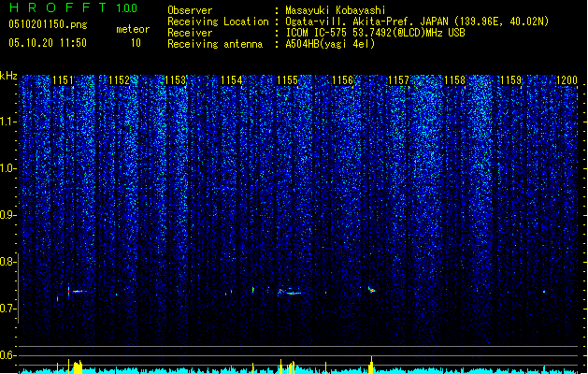Click the 1158 time marker
Screen dimensions: 588x374
pyautogui.click(x=454, y=80)
